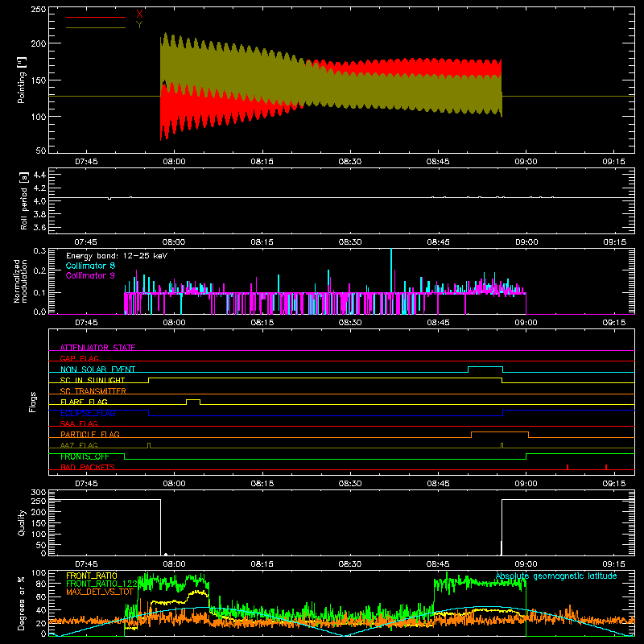Click the 'Quality' vertical axis title
The image size is (644, 644).
pyautogui.click(x=22, y=522)
